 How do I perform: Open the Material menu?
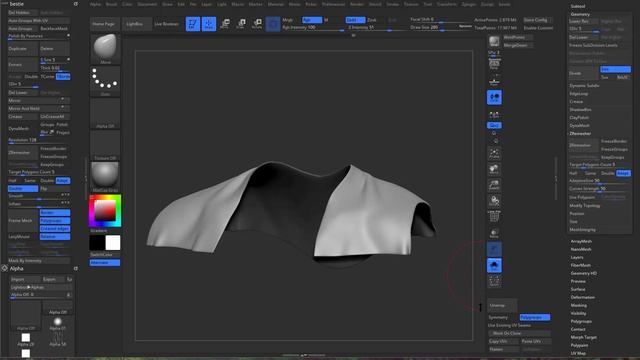[x=276, y=4]
